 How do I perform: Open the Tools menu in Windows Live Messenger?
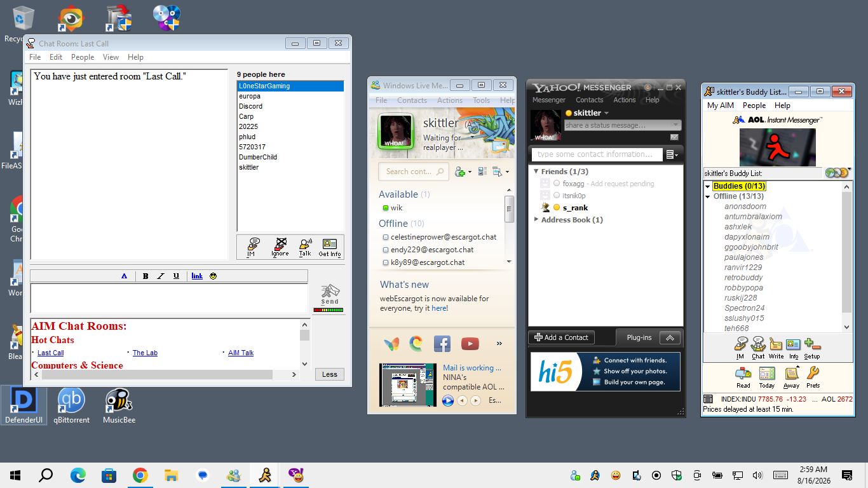pyautogui.click(x=481, y=100)
